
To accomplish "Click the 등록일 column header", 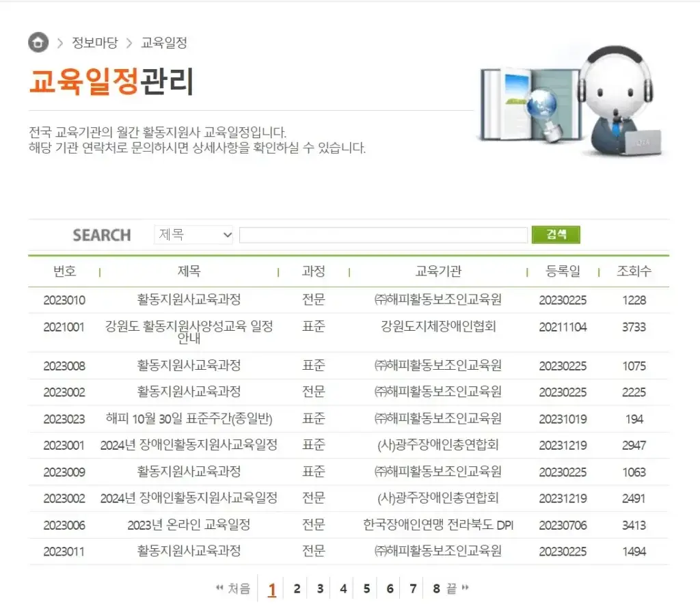I will (563, 271).
